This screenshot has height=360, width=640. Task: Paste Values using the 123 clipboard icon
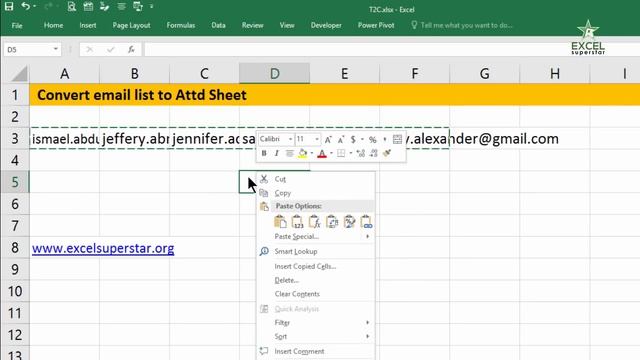click(x=298, y=222)
